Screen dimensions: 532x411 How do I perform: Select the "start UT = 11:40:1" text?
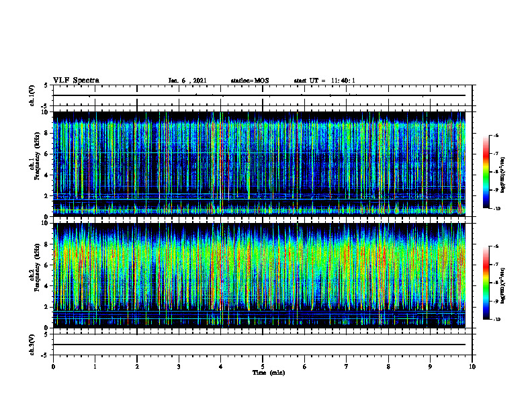click(x=324, y=81)
